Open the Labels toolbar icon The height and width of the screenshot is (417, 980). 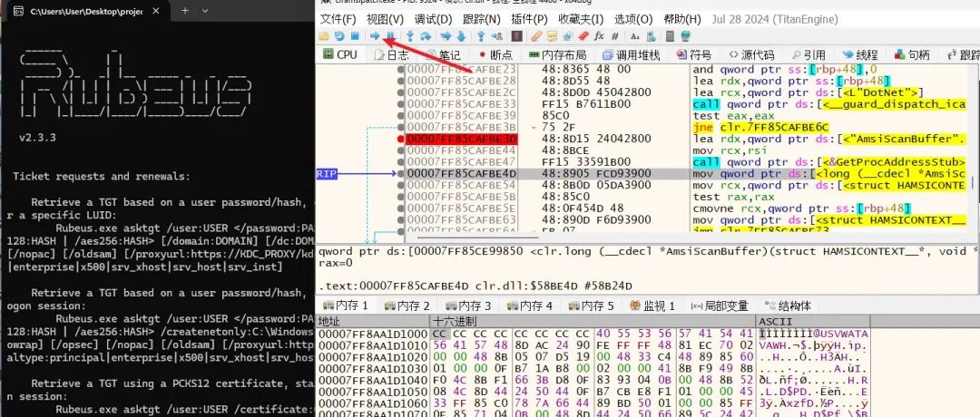[x=567, y=35]
